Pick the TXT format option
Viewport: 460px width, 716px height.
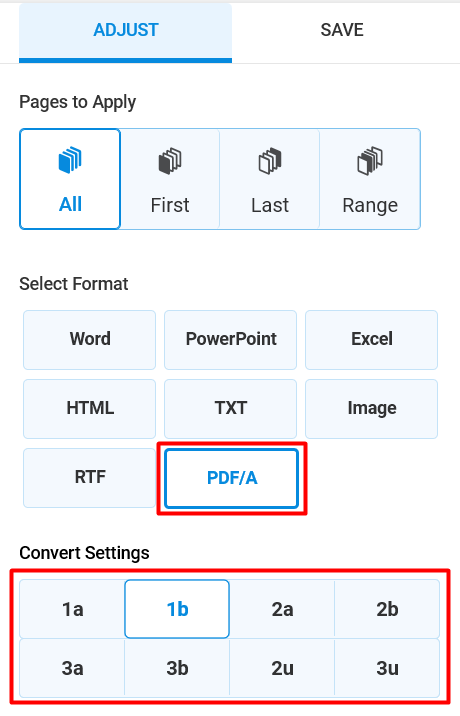(231, 409)
